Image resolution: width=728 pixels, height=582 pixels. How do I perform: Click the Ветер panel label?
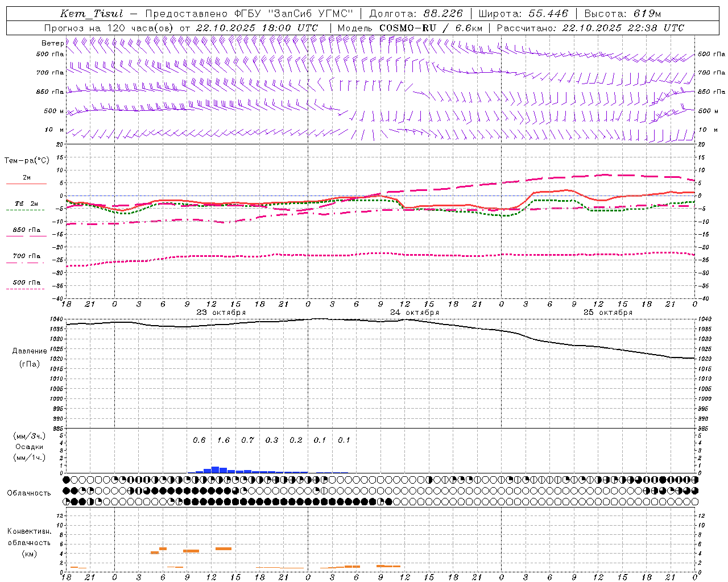tap(53, 43)
